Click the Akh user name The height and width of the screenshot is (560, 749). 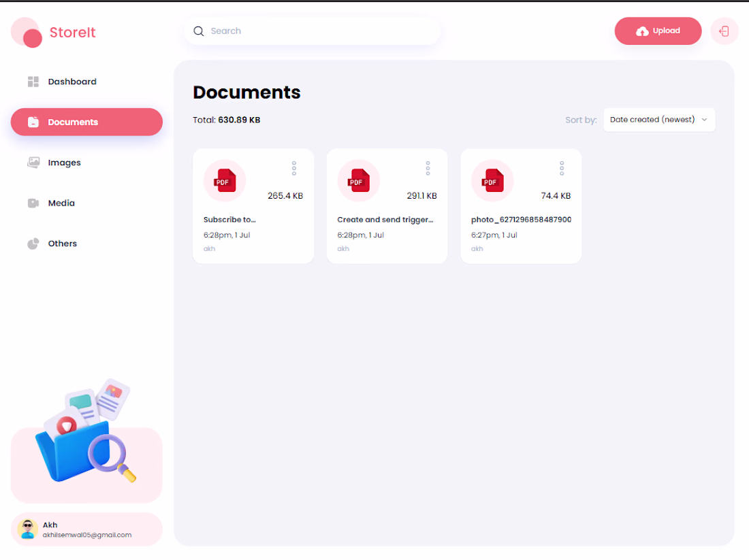[50, 525]
